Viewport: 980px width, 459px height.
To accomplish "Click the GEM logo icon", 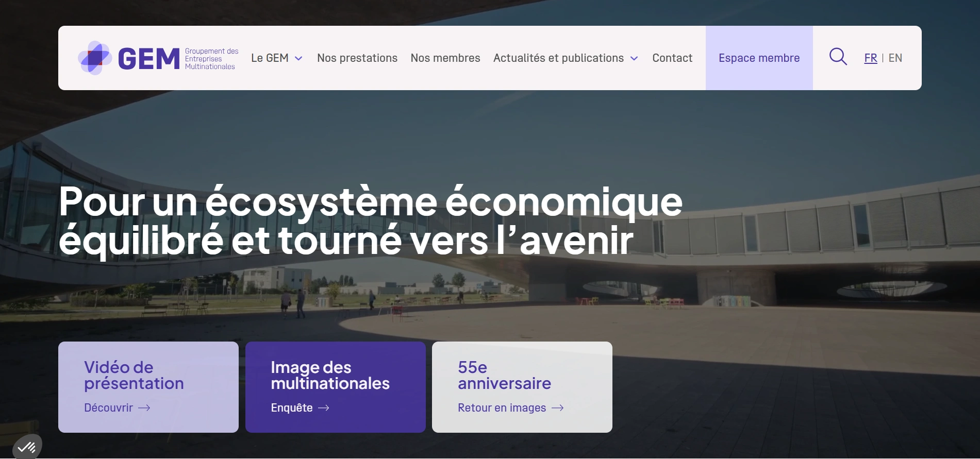I will pyautogui.click(x=95, y=58).
